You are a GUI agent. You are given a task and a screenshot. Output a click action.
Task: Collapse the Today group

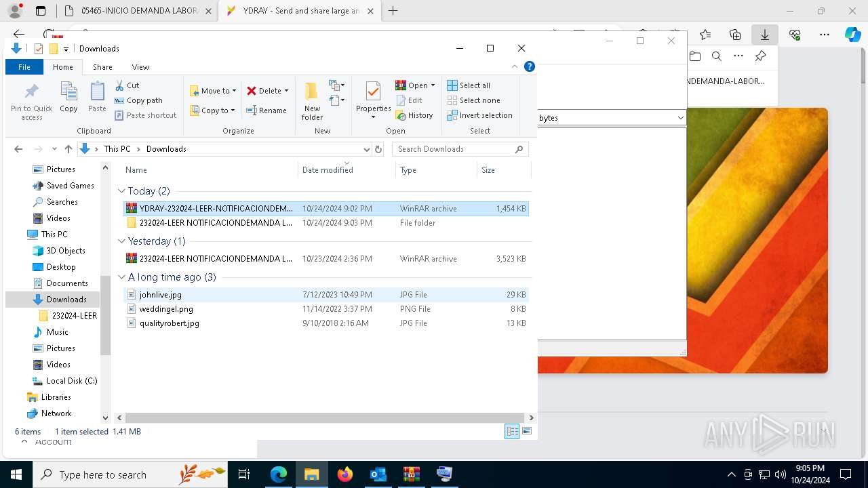[122, 191]
